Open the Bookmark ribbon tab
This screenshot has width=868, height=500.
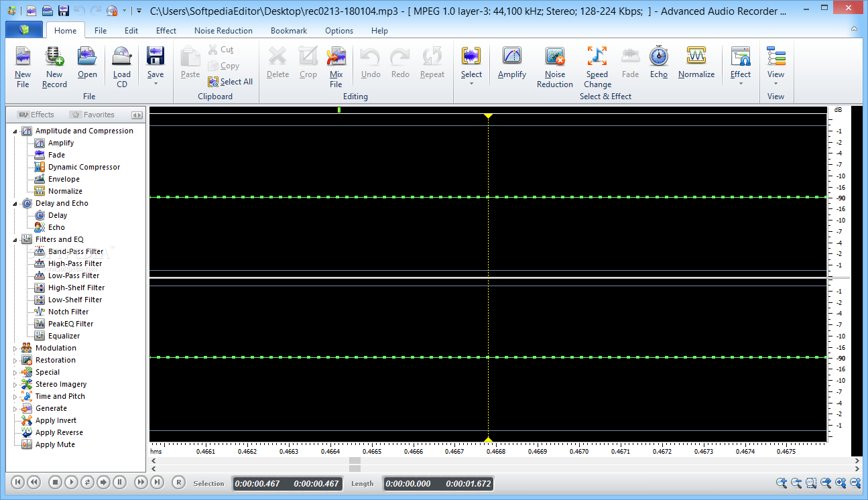(289, 31)
